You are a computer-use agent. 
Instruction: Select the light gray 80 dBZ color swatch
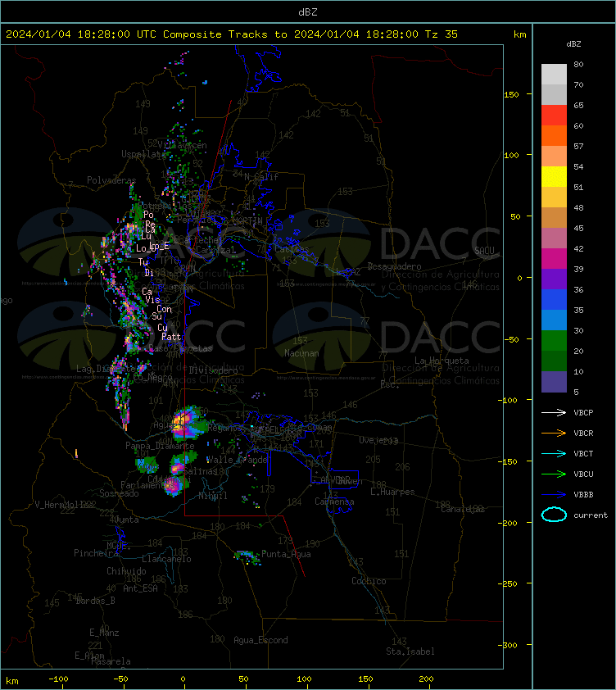554,74
